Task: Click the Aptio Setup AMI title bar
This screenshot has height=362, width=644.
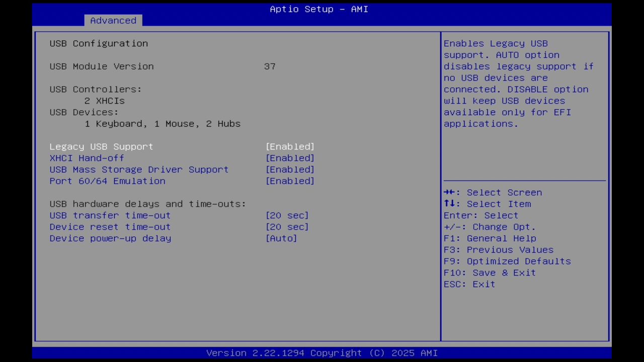Action: point(319,9)
